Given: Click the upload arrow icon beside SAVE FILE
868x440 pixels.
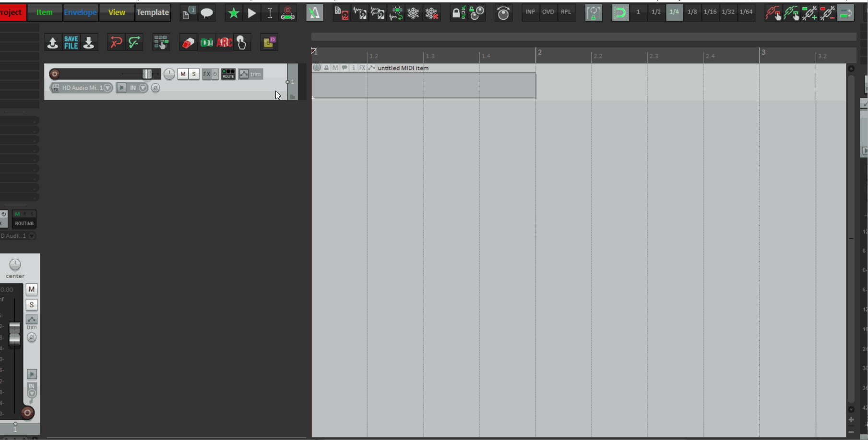Looking at the screenshot, I should [x=53, y=43].
